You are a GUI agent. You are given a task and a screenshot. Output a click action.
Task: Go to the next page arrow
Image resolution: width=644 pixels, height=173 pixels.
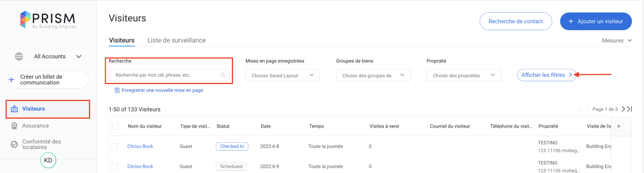(x=623, y=109)
